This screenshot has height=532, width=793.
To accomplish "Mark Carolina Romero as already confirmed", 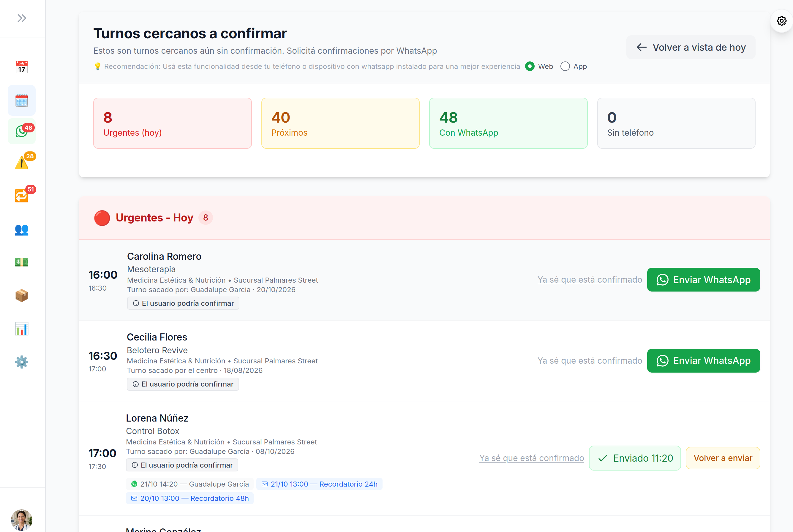I will (x=590, y=280).
